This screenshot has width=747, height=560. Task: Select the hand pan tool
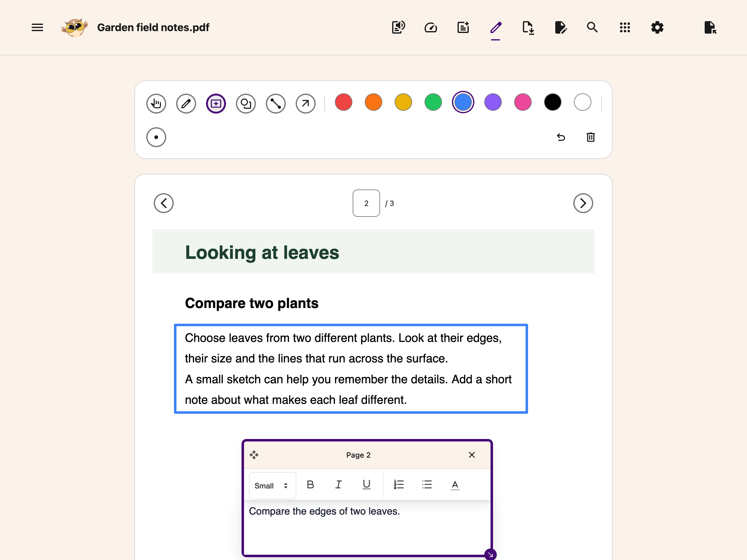(156, 103)
